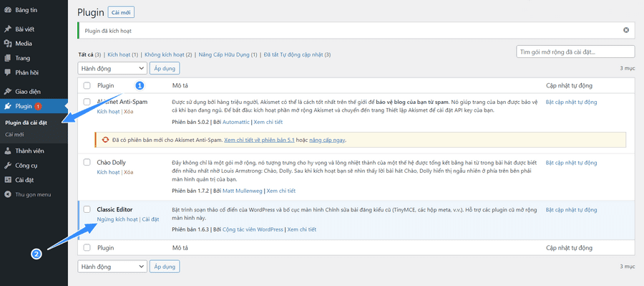Click the Cài đặt settings icon
The image size is (644, 286).
click(x=7, y=180)
